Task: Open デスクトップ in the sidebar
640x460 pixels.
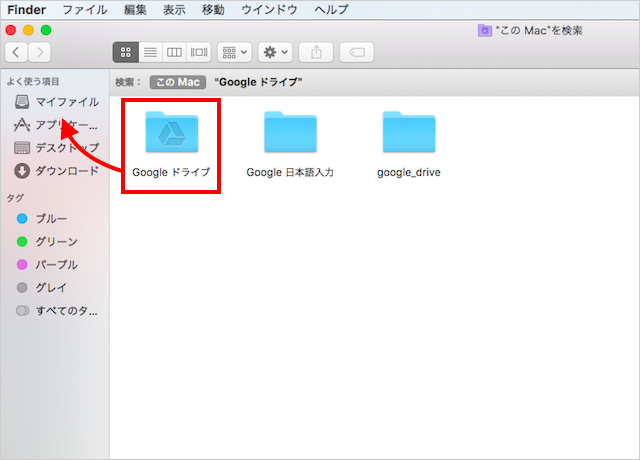Action: click(56, 148)
